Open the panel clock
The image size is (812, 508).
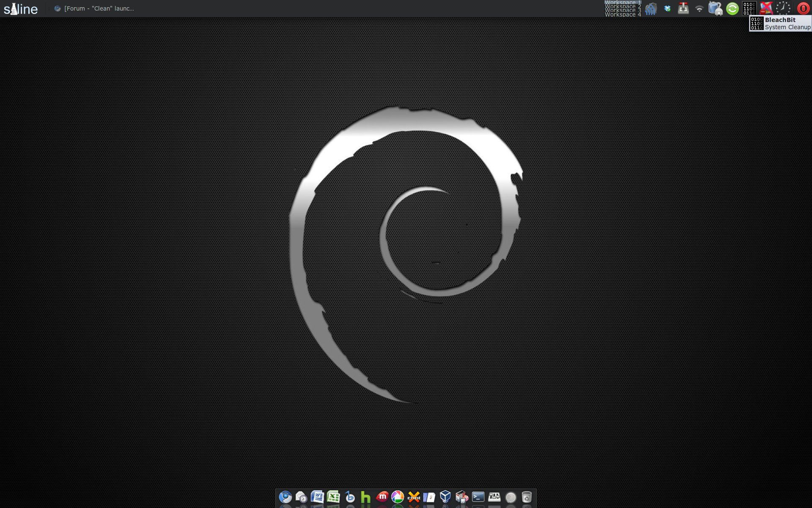783,8
